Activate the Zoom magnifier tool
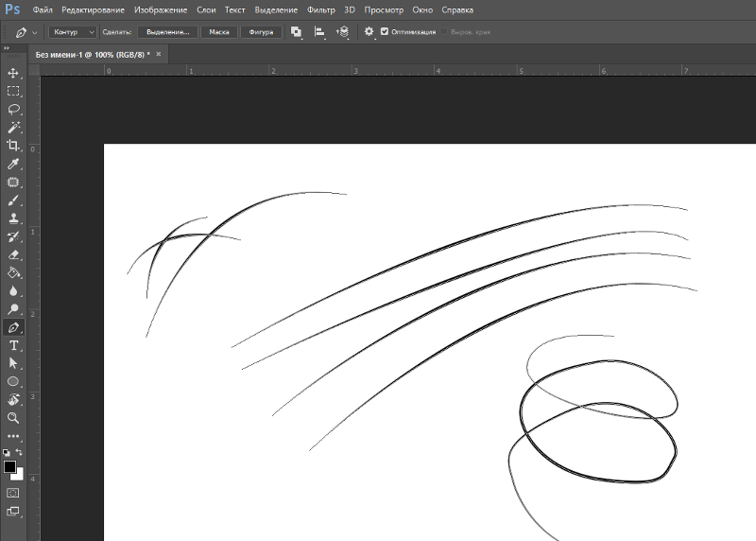The image size is (756, 541). point(13,417)
